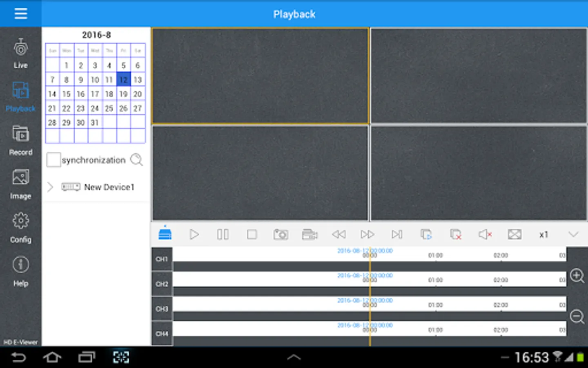
Task: Change the x1 playback speed
Action: pyautogui.click(x=543, y=235)
